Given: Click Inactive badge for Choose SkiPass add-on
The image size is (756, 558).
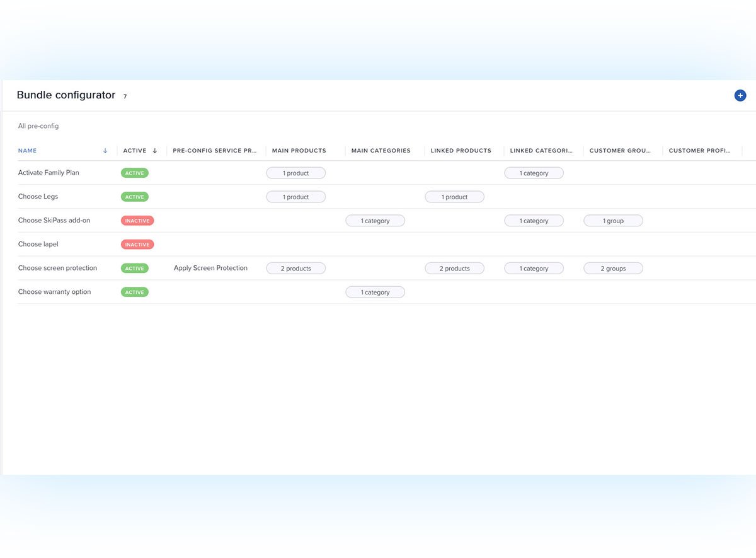Looking at the screenshot, I should [137, 221].
